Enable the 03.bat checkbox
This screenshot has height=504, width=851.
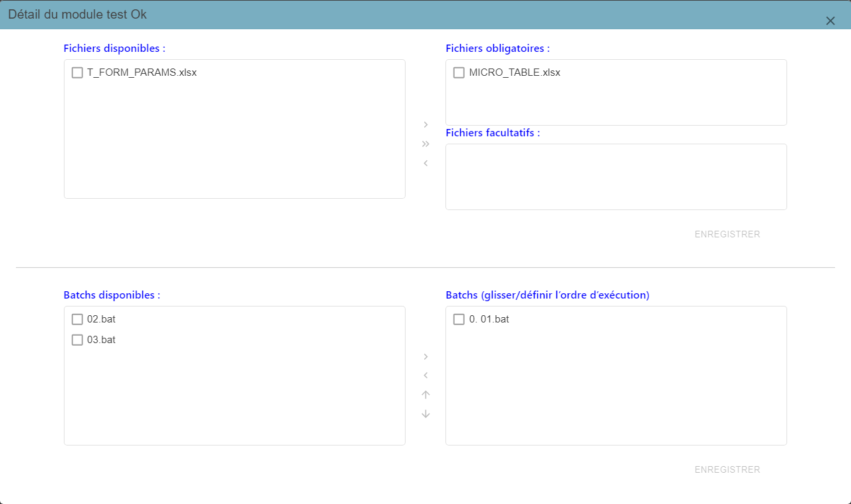click(77, 340)
